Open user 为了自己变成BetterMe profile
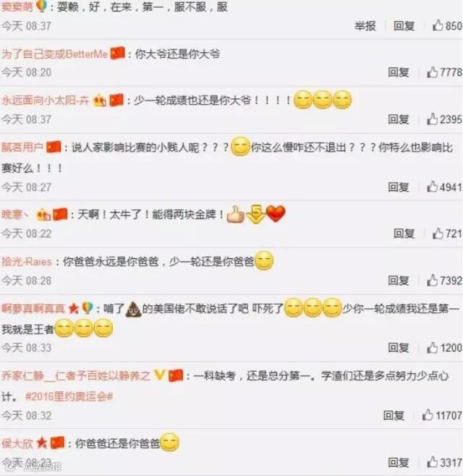Viewport: 463px width, 476px height. point(55,54)
